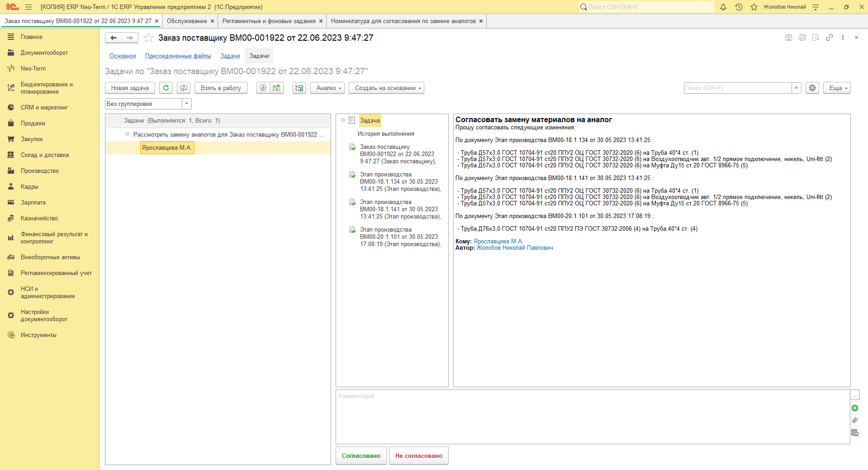Open history clock icon in title bar
The width and height of the screenshot is (868, 470).
pyautogui.click(x=739, y=7)
